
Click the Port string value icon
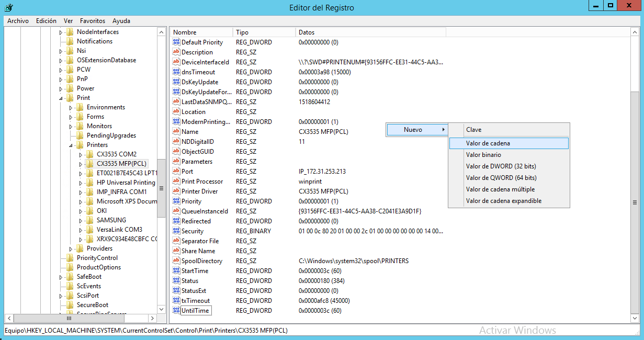(176, 172)
